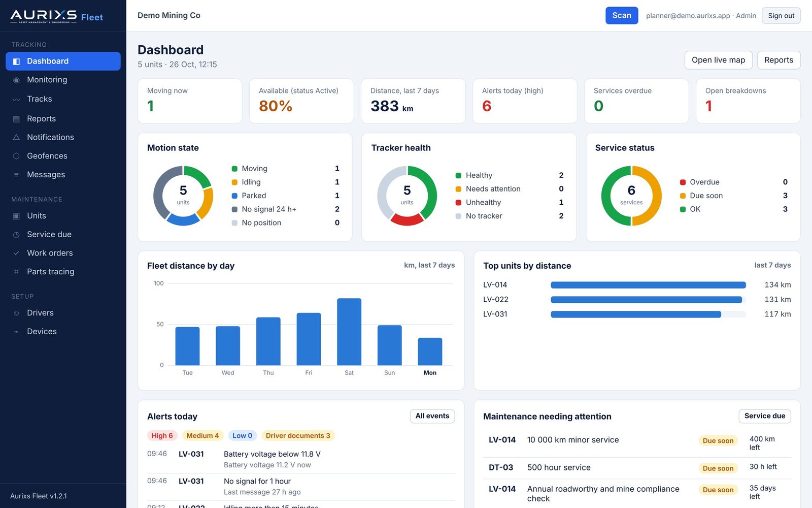Click the Tracks sidebar icon
This screenshot has height=508, width=812.
(16, 100)
